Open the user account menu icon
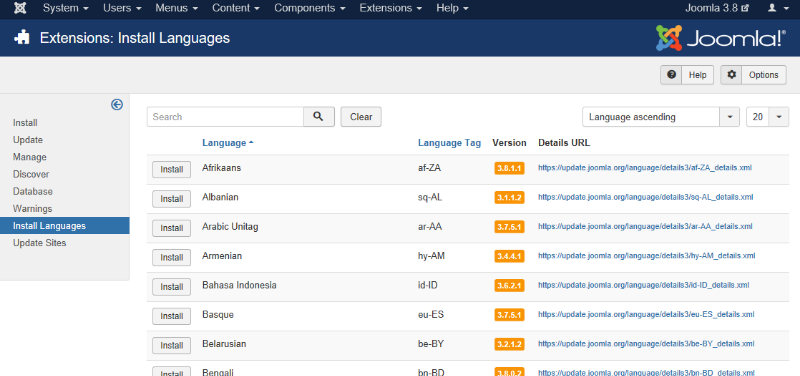 [x=778, y=8]
